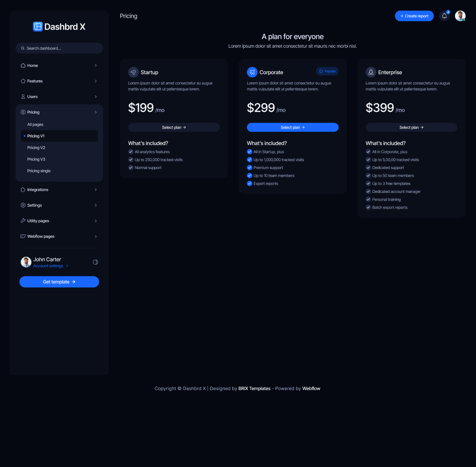This screenshot has height=467, width=476.
Task: Click the Startup plan paper-plane icon
Action: [133, 72]
